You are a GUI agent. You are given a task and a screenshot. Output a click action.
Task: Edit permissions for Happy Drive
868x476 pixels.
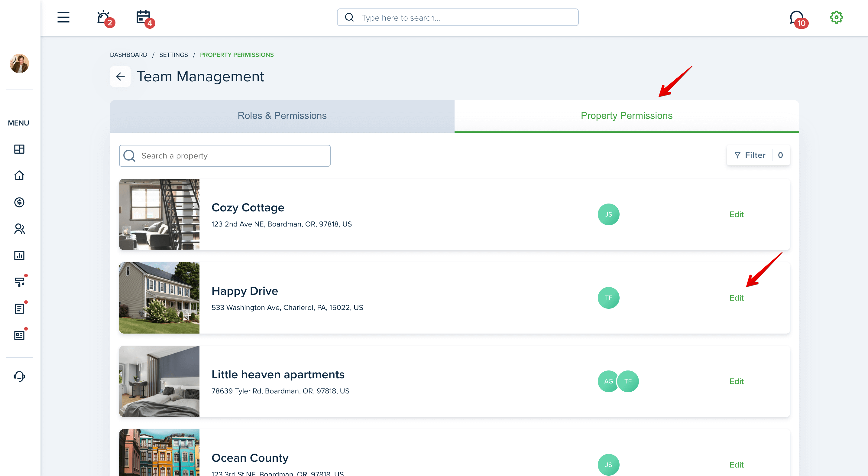[737, 298]
